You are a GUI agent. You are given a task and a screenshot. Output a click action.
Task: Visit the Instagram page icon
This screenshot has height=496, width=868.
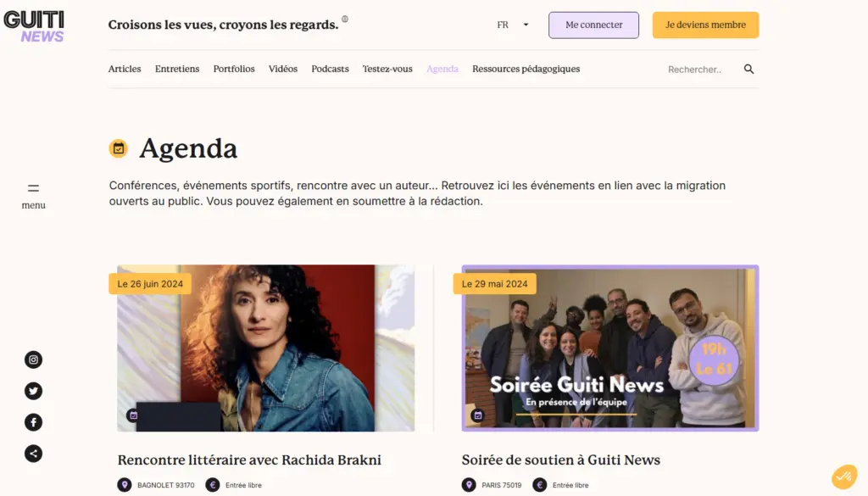click(33, 359)
